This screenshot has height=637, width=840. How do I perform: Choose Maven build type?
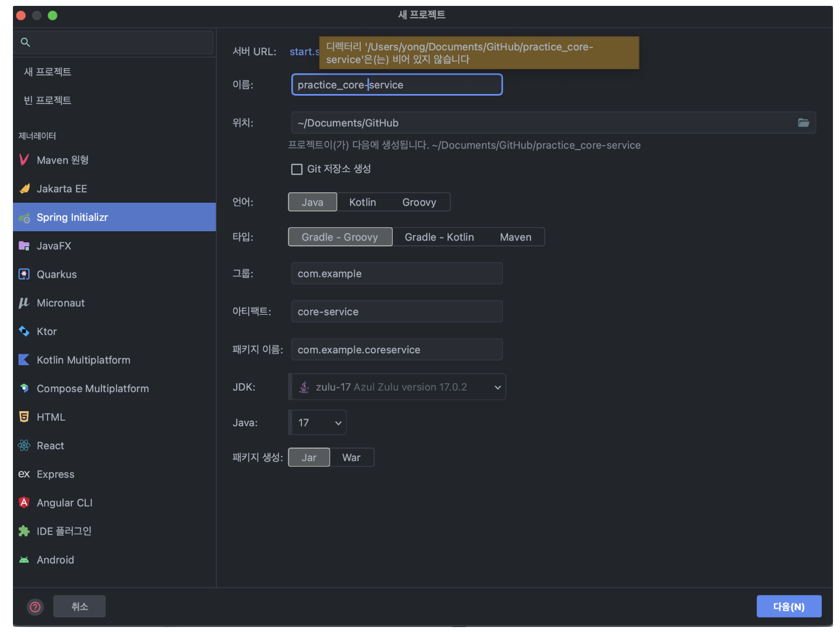[x=516, y=237]
